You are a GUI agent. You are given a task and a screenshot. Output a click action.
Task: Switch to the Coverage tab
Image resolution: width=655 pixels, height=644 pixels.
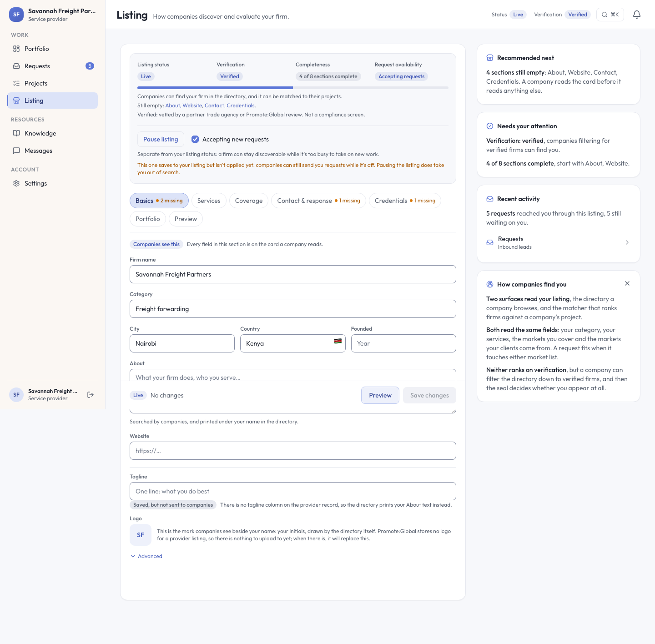click(x=249, y=201)
